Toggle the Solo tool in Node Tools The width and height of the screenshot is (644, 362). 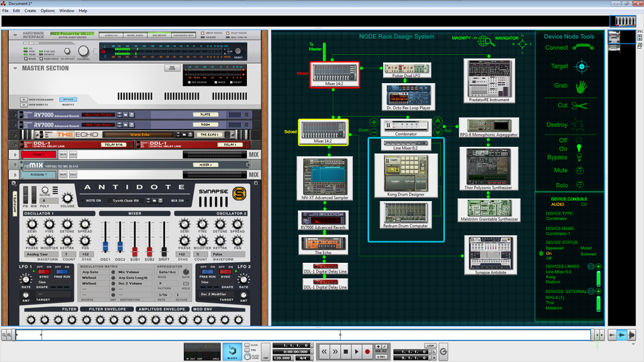(579, 185)
